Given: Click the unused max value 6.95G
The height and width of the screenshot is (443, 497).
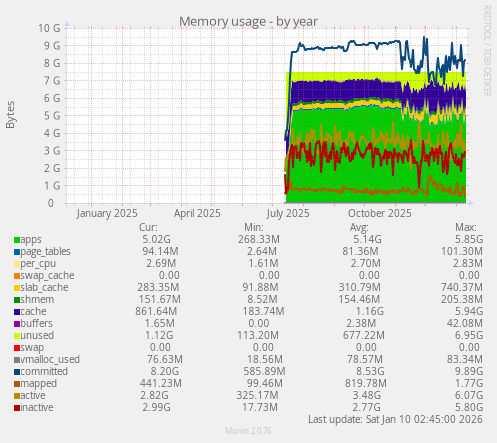Looking at the screenshot, I should tap(469, 335).
